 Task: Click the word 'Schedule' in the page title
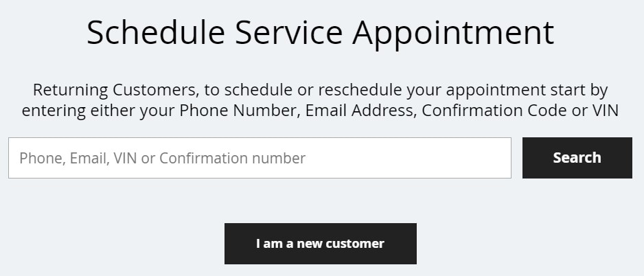click(x=156, y=32)
